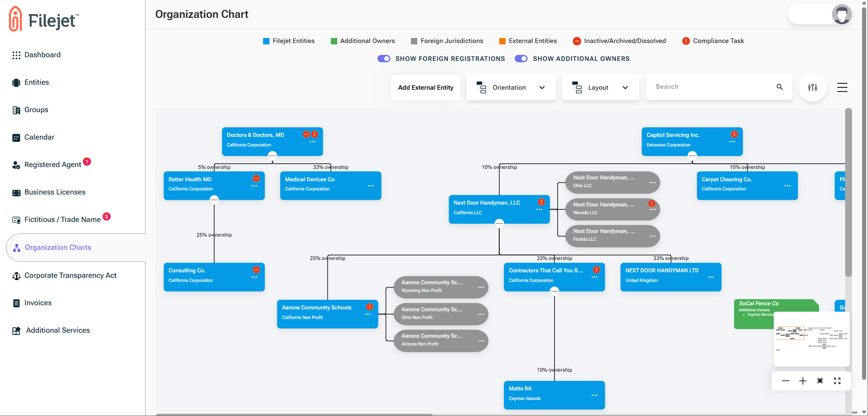Click inside the Search field
This screenshot has width=868, height=416.
coord(709,86)
